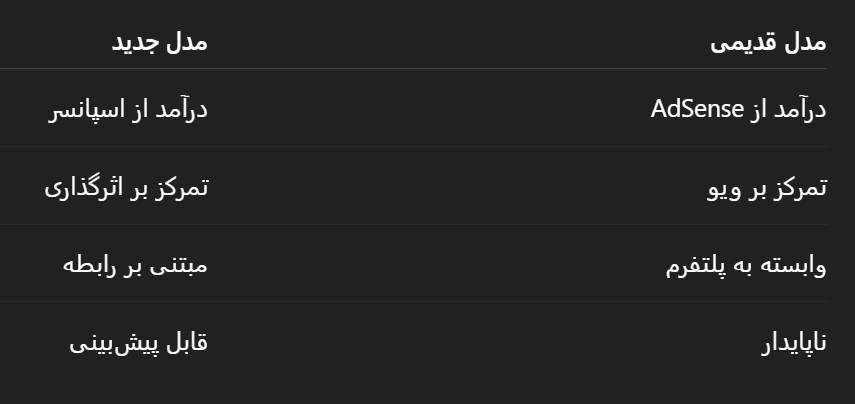Select the 'مبتنی بر رابطه' cell

(135, 266)
